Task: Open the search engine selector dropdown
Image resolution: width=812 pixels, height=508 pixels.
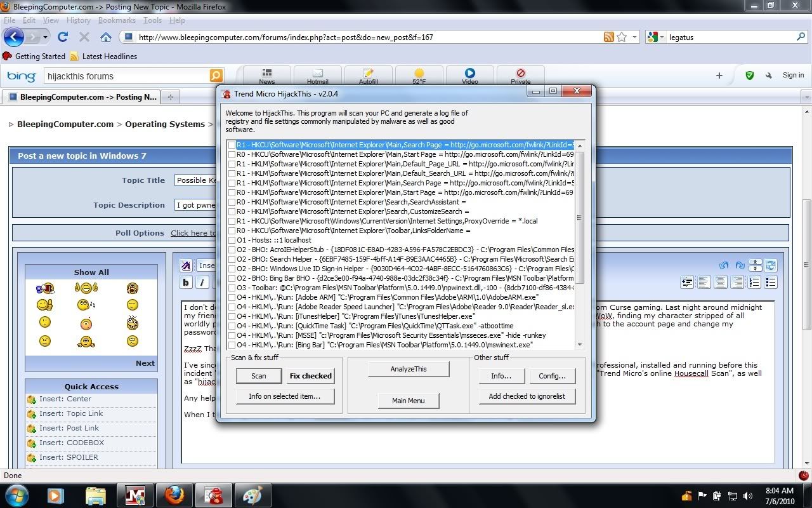Action: click(662, 37)
